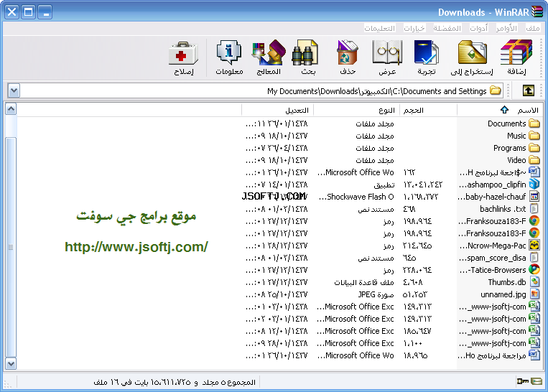Open the Favorites (المفضلة) menu
The image size is (548, 392).
(447, 28)
